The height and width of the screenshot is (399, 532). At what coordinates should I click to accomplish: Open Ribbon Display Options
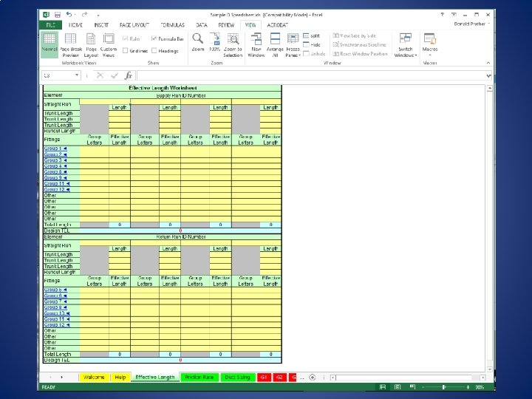(454, 15)
